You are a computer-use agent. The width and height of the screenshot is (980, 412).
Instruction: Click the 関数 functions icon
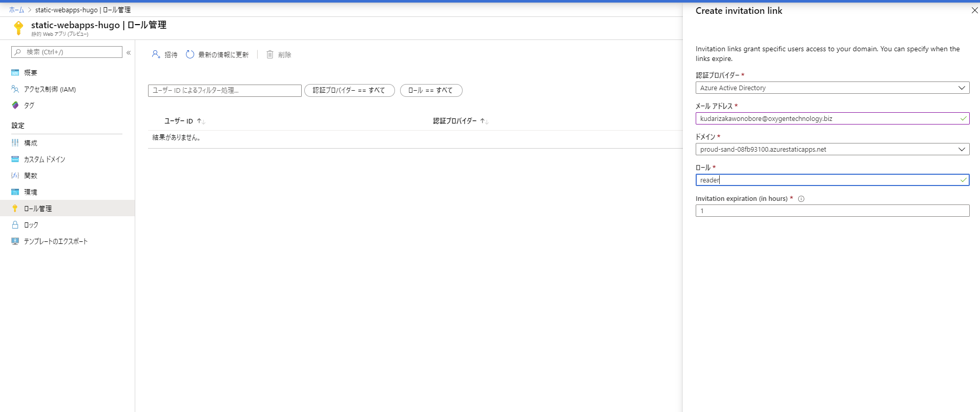(15, 175)
